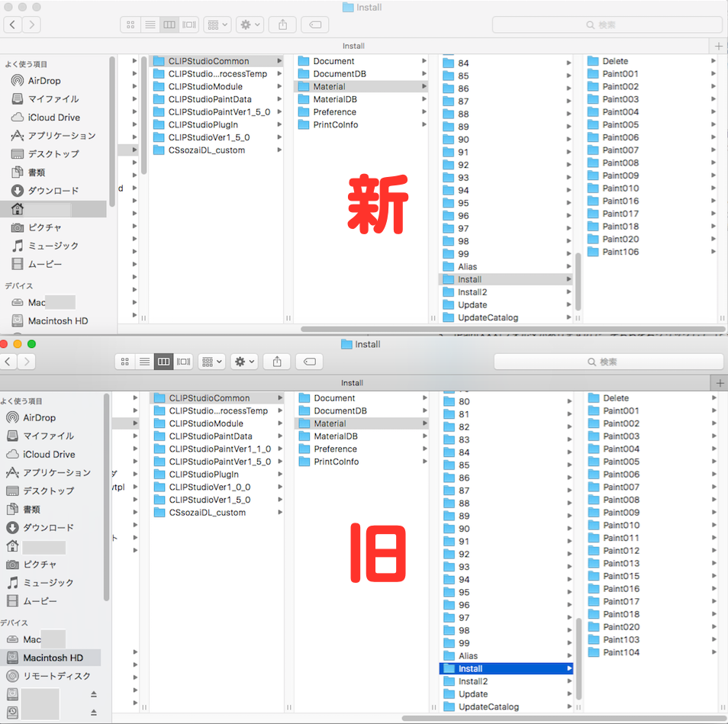The height and width of the screenshot is (724, 728).
Task: Switch bottom window to cover flow view
Action: point(183,362)
